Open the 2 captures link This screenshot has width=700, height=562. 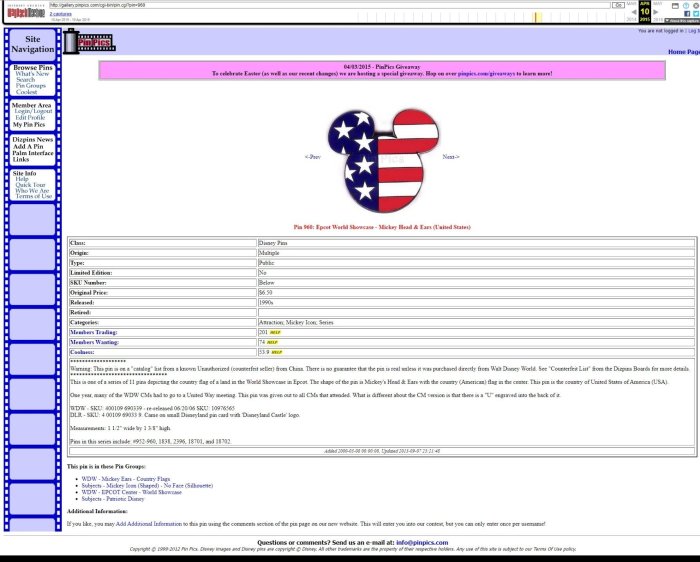click(60, 14)
